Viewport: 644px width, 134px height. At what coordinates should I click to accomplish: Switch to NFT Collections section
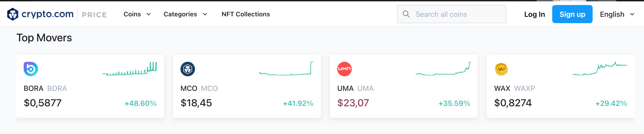(x=245, y=14)
